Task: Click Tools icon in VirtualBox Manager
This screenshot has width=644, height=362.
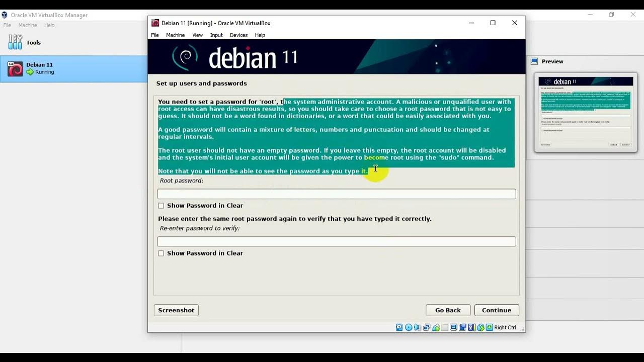Action: click(15, 42)
